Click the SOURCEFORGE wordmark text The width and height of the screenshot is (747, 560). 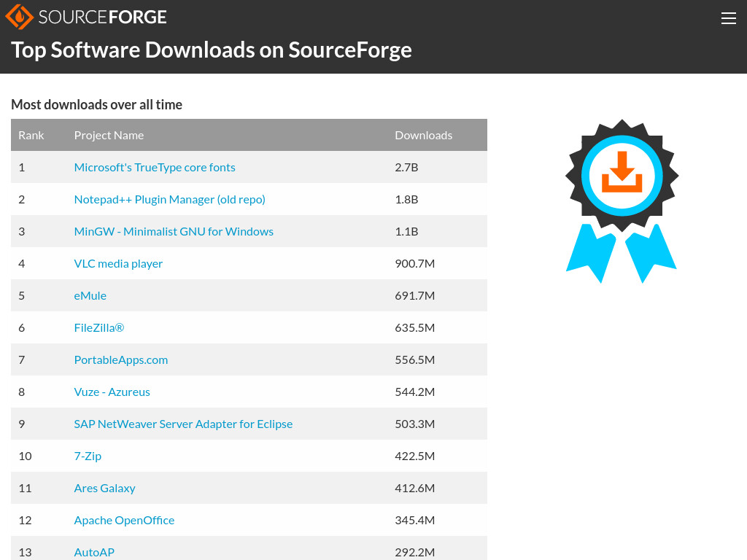coord(102,17)
